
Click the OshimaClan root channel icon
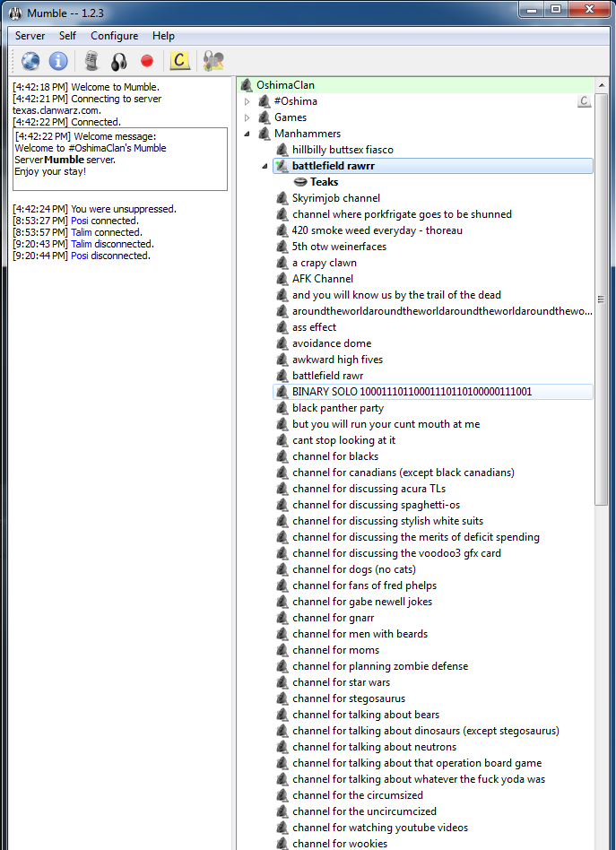(247, 85)
